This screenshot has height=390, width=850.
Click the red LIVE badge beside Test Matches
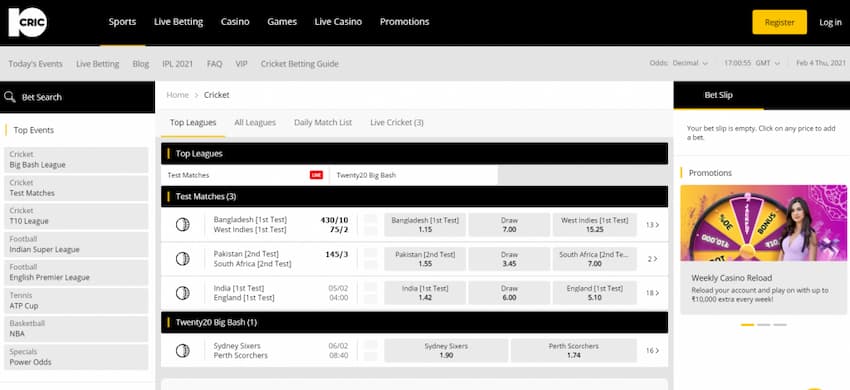[x=316, y=175]
